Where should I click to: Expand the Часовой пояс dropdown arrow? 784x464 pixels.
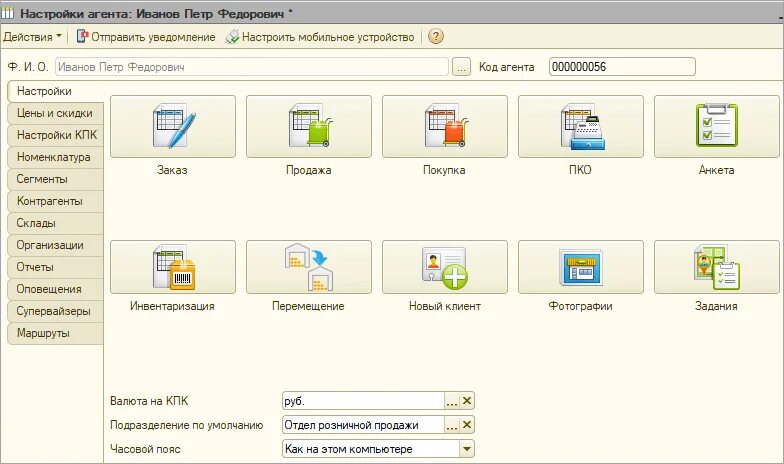click(466, 449)
